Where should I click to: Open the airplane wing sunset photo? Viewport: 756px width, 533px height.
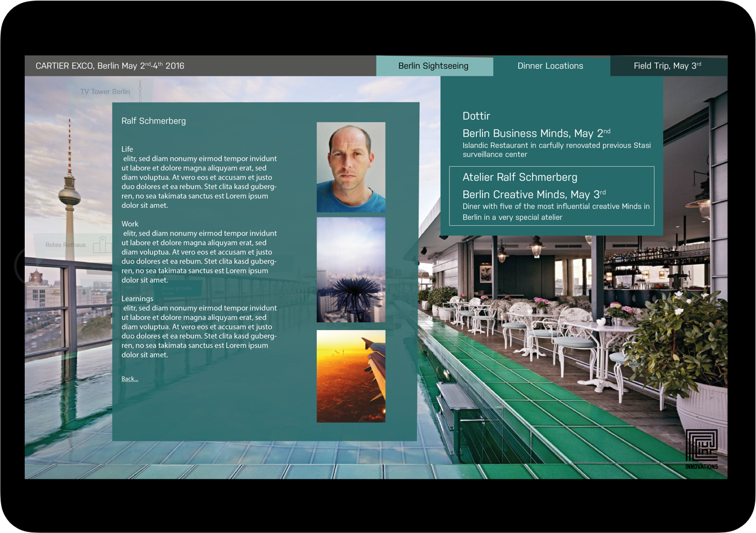[351, 376]
